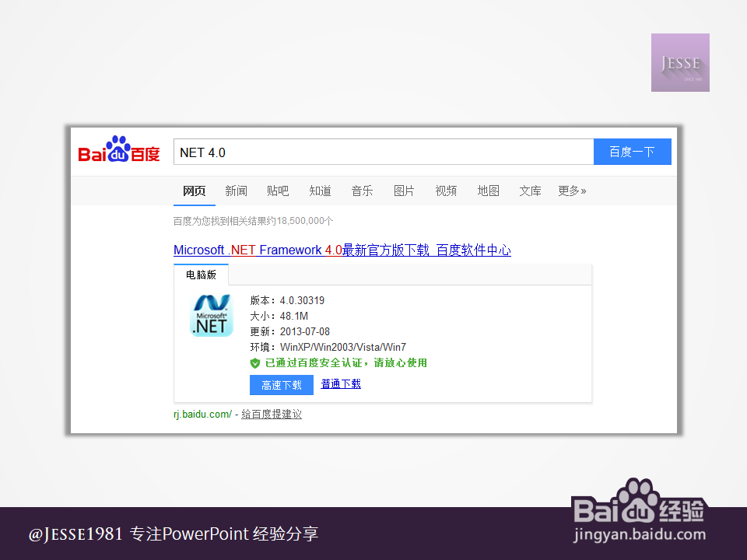Click the rj.baidu.com source link
This screenshot has height=560, width=747.
tap(201, 414)
